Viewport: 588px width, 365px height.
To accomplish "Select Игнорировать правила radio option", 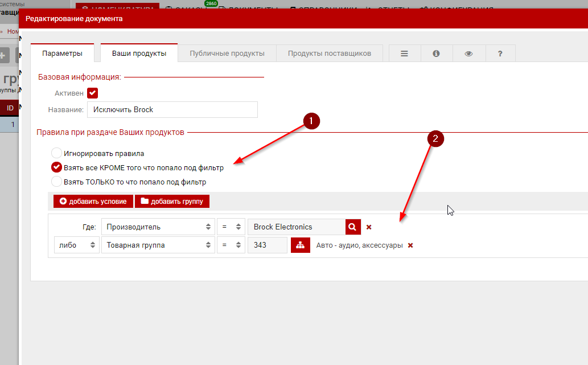I will coord(56,153).
